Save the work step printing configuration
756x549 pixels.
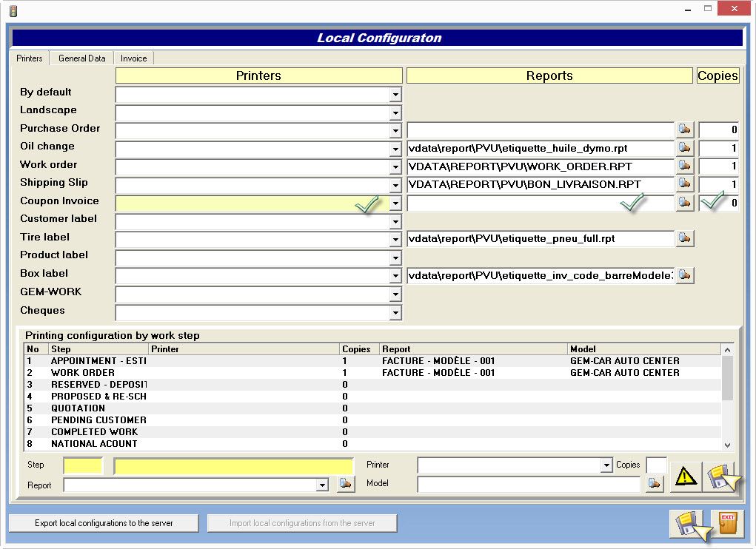[x=720, y=476]
